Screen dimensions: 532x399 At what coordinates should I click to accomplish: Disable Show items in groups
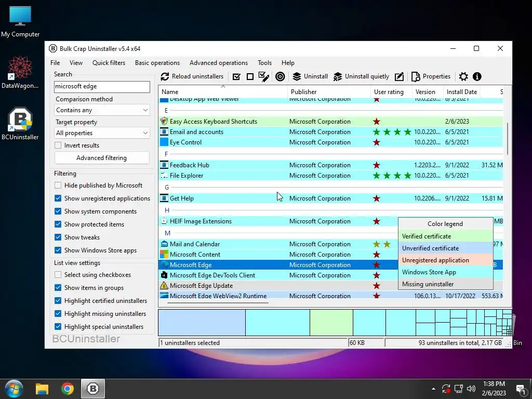[58, 287]
